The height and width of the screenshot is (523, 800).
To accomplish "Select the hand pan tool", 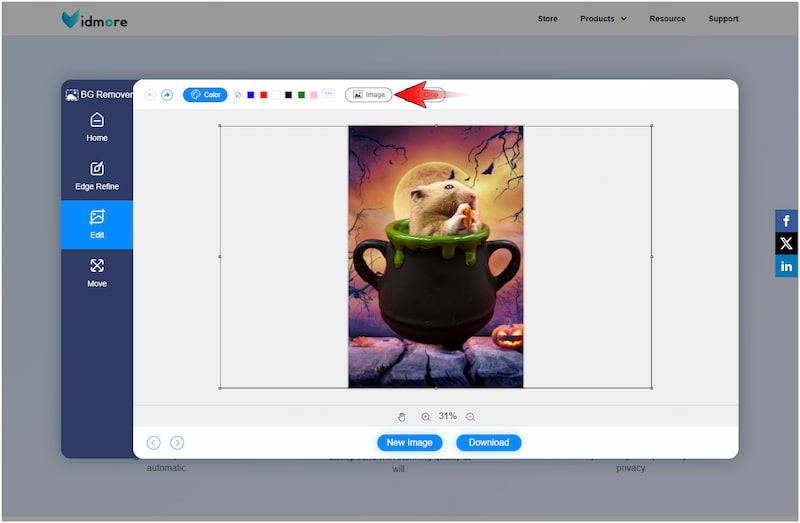I will [x=402, y=417].
